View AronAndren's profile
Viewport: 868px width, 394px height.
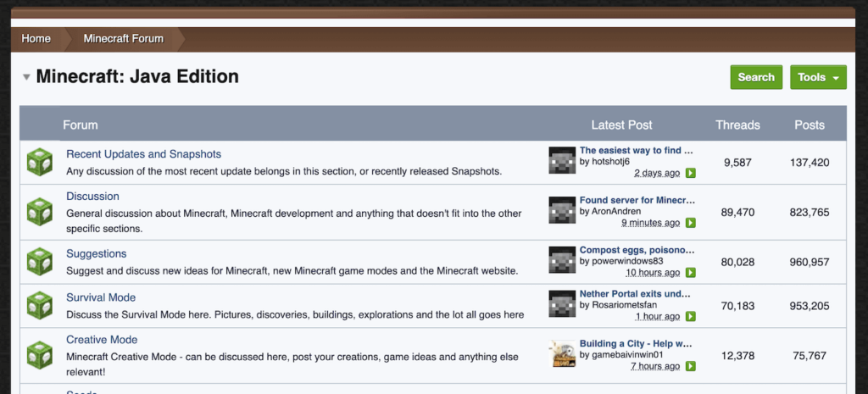[615, 211]
